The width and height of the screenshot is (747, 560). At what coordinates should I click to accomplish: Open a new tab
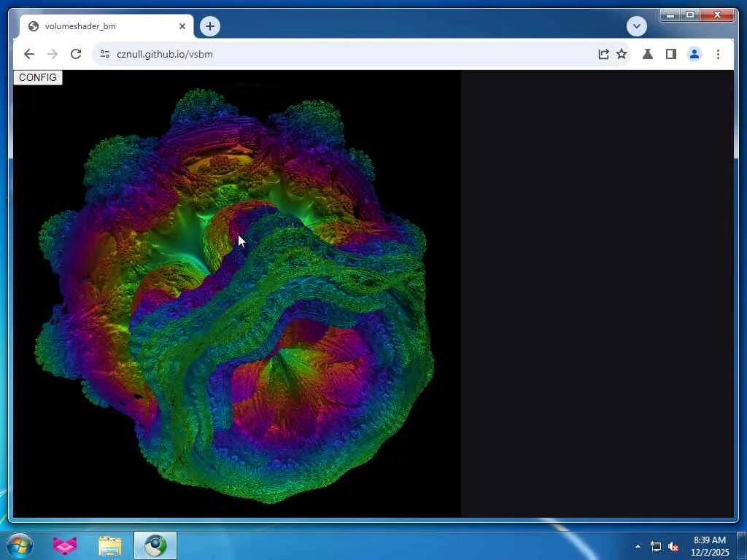(x=210, y=26)
